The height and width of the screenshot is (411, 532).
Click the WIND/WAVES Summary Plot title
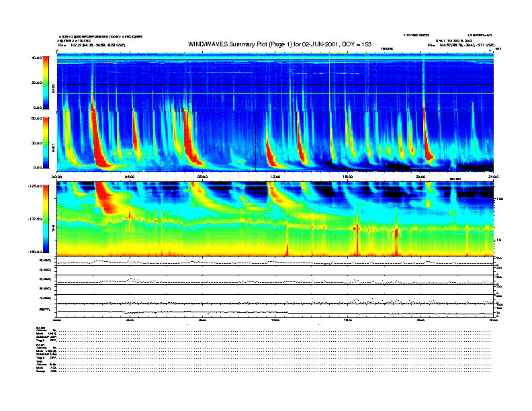pyautogui.click(x=279, y=44)
